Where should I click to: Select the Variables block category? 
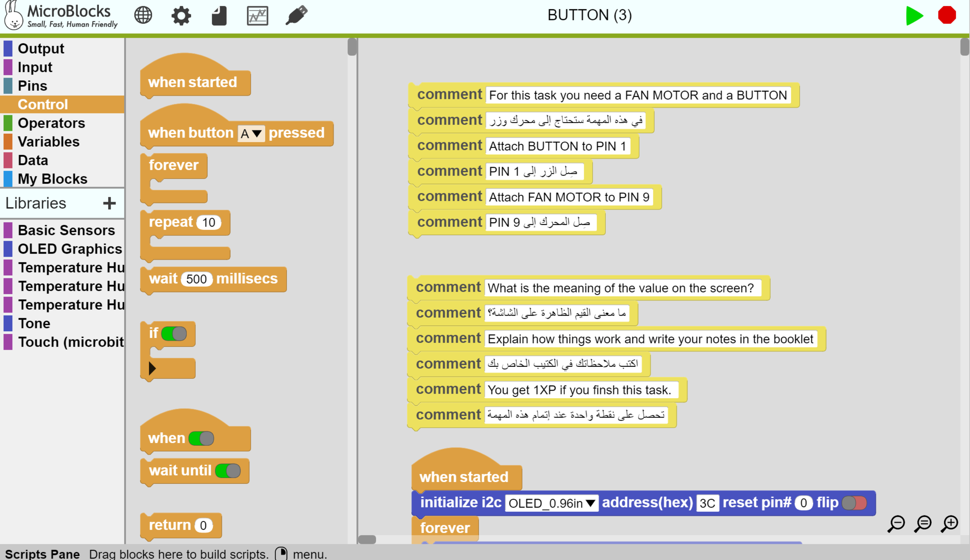pos(49,142)
